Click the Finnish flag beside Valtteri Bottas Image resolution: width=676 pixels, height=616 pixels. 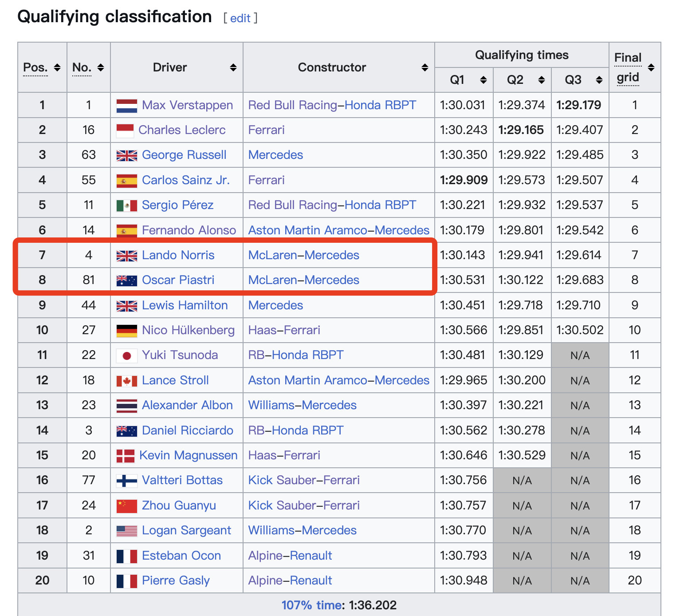126,481
